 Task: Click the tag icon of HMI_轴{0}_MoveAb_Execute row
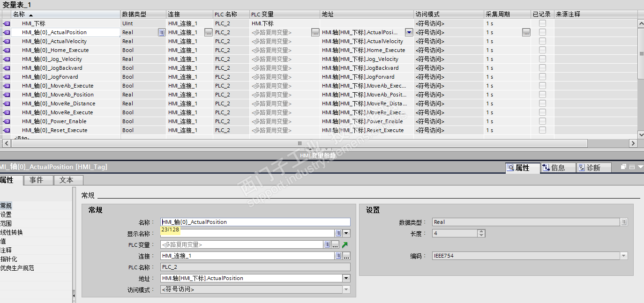[6, 86]
